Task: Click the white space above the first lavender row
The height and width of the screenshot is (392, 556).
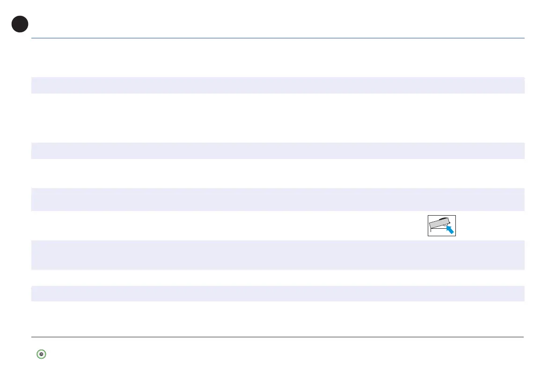Action: coord(278,58)
